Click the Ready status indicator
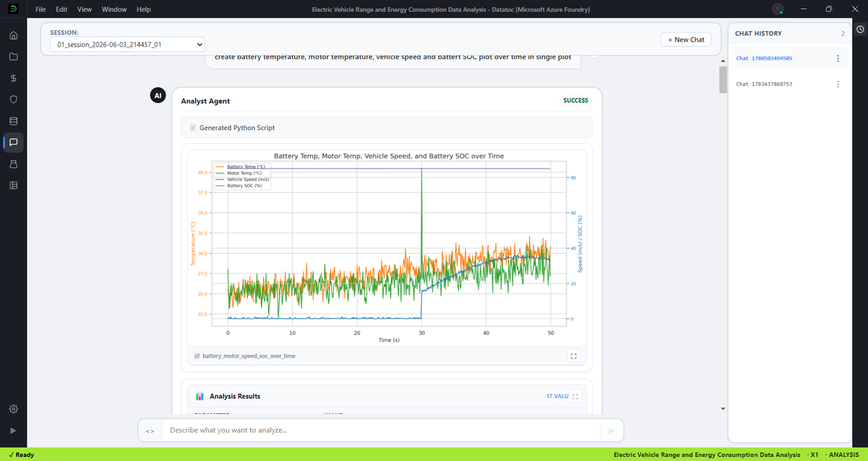The image size is (868, 461). click(x=21, y=455)
